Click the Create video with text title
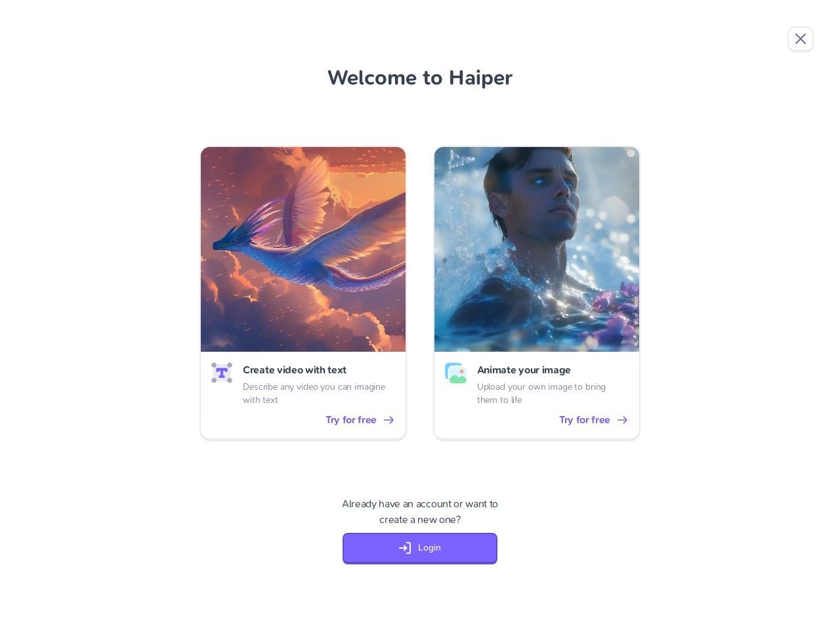Screen dimensions: 840x630 pos(295,370)
